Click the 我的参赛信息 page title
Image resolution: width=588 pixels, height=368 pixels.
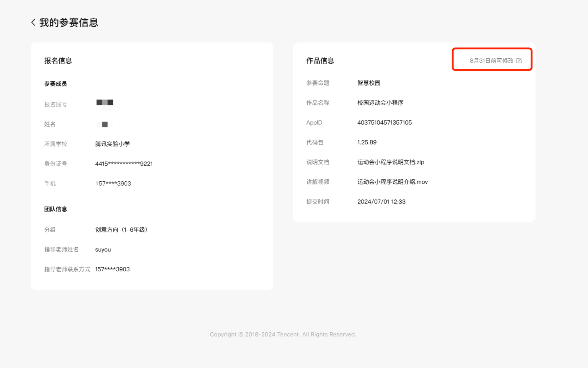click(69, 22)
